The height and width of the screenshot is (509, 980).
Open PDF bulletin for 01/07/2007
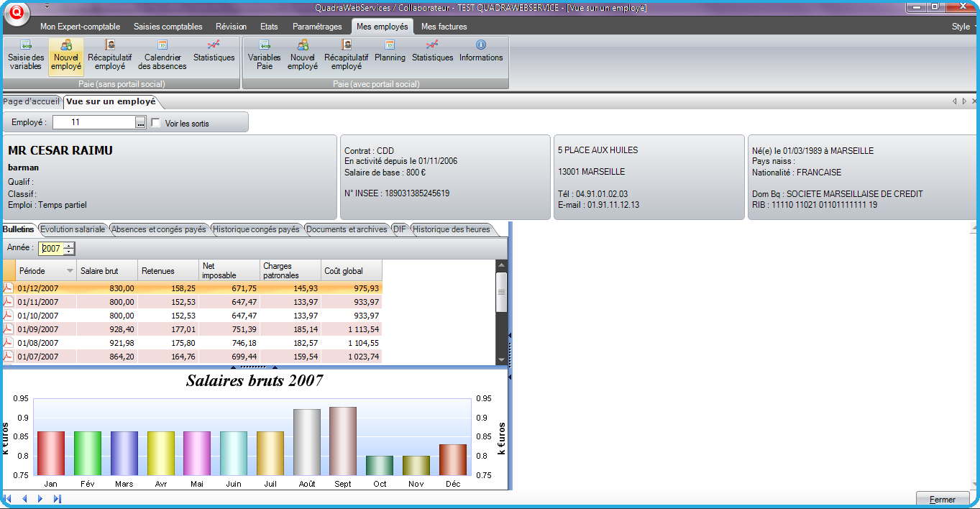[9, 356]
